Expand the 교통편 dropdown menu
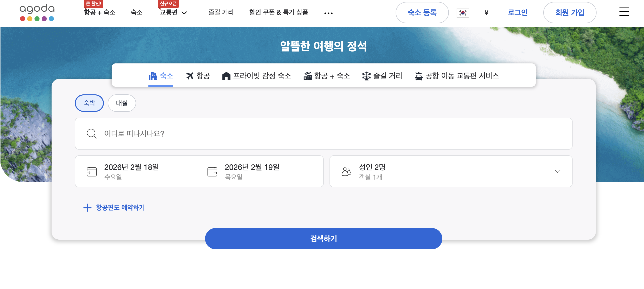Viewport: 644px width, 289px height. click(174, 13)
